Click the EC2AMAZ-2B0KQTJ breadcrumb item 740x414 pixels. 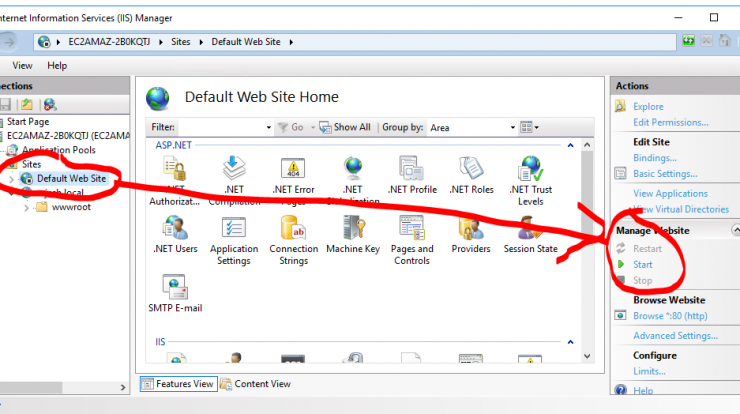(109, 42)
